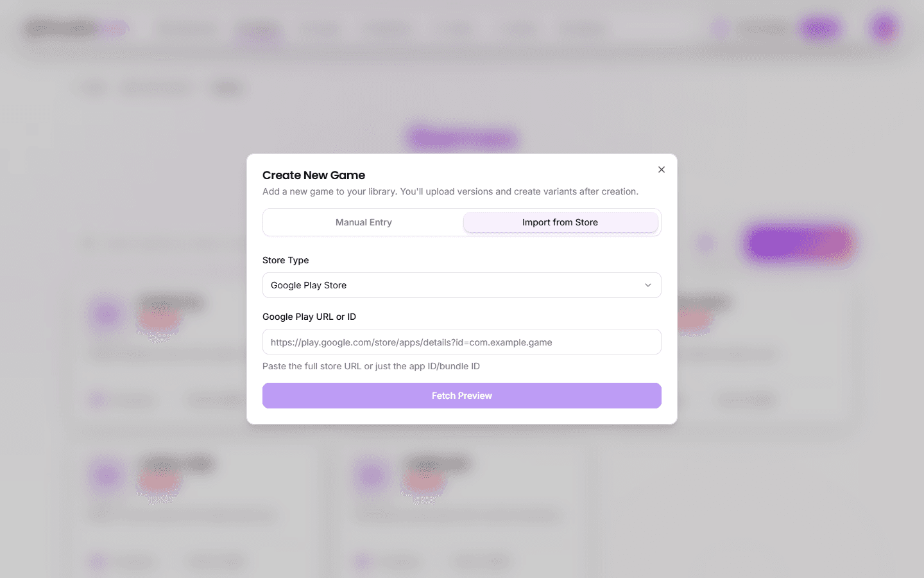Click the "Store Type" label
This screenshot has height=578, width=924.
point(286,260)
